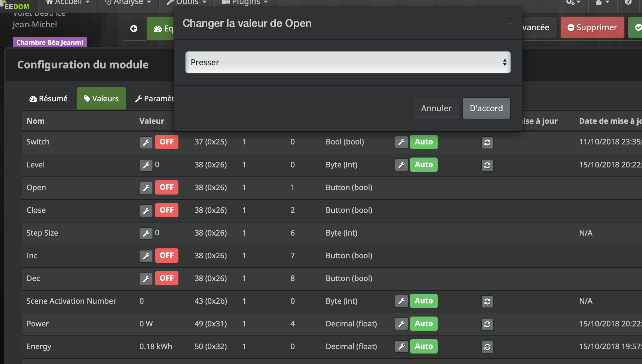Refresh the Level value
642x364 pixels.
point(487,165)
